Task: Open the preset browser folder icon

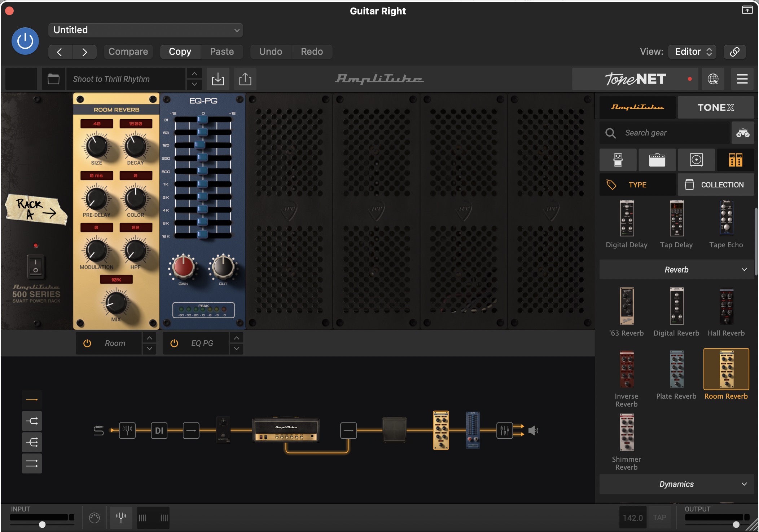Action: pyautogui.click(x=53, y=79)
